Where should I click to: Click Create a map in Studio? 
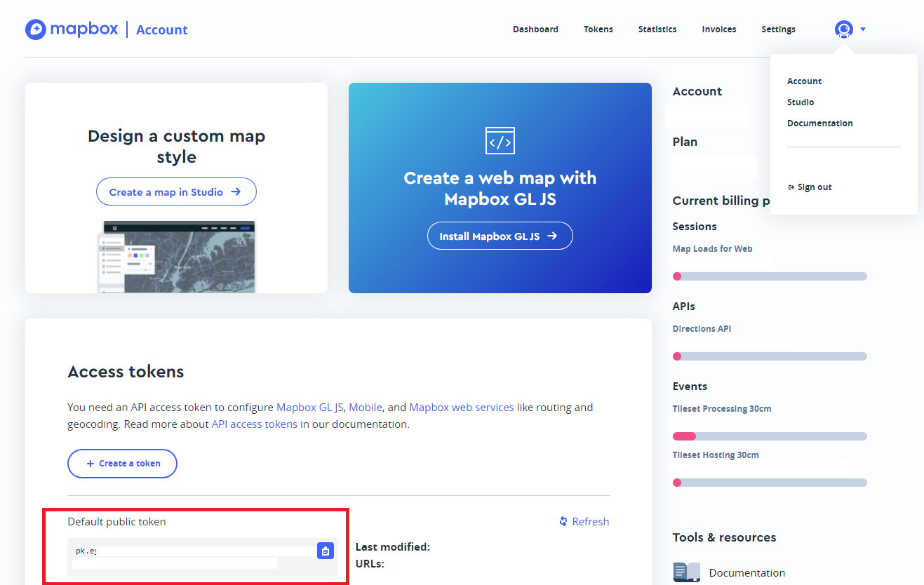tap(176, 191)
